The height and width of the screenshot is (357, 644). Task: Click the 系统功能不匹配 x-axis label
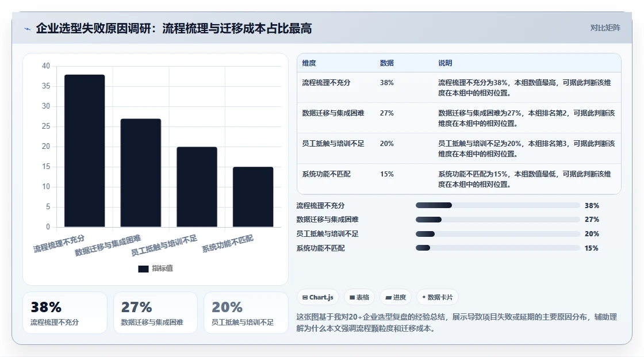(228, 243)
